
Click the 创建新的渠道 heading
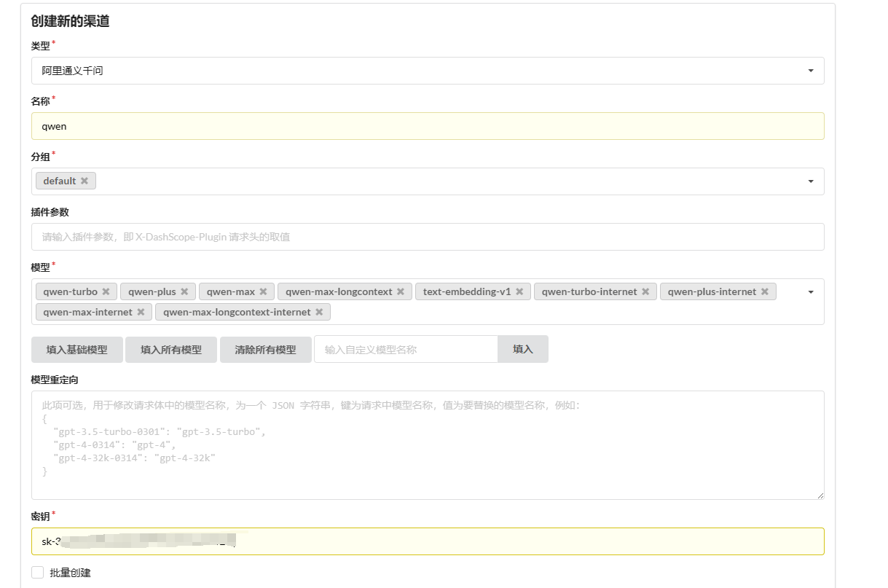click(x=70, y=21)
